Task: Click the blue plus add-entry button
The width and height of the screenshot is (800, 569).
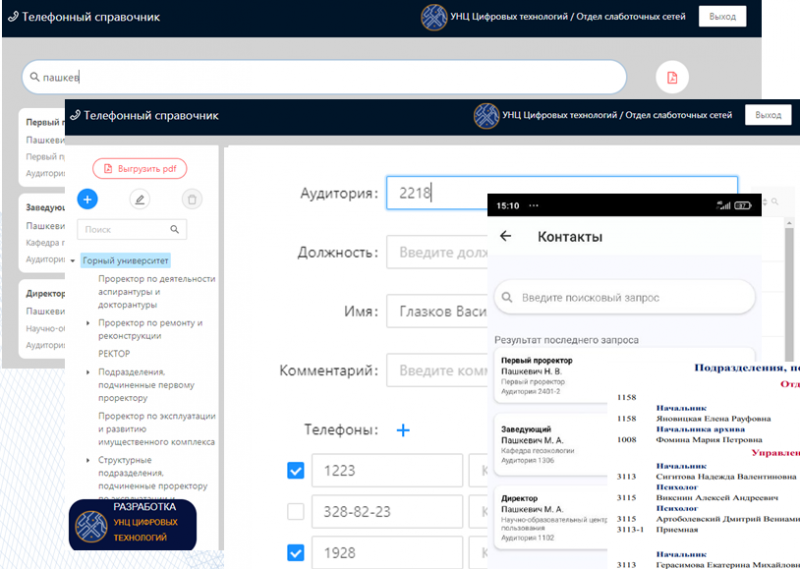Action: 87,199
